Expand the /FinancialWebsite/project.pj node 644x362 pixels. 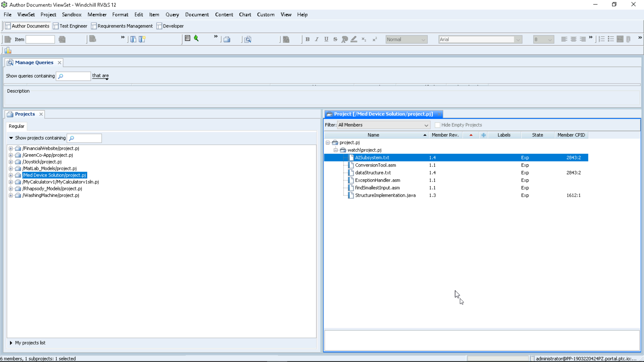(11, 148)
